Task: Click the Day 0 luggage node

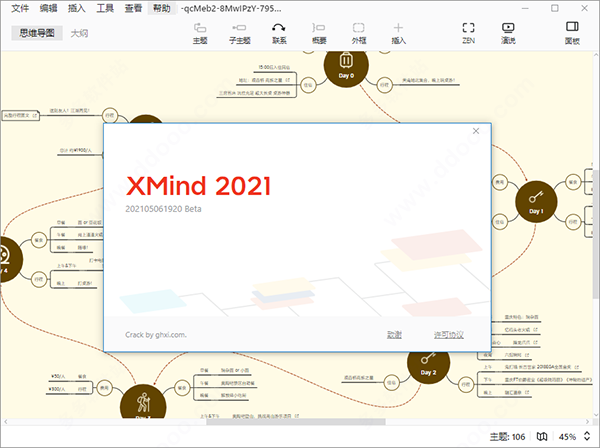Action: coord(346,66)
